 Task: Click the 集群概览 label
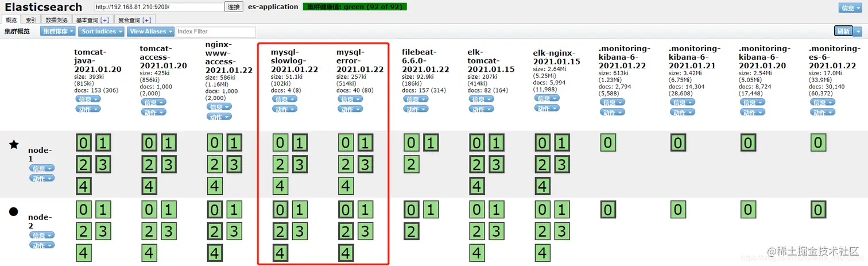(x=17, y=32)
